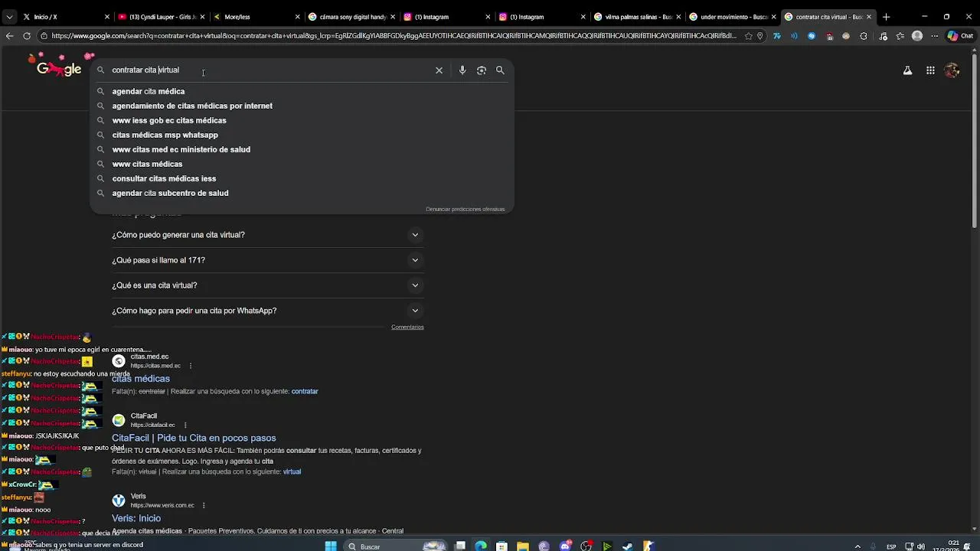Open Discord from taskbar
Screen dimensions: 980x551
565,546
